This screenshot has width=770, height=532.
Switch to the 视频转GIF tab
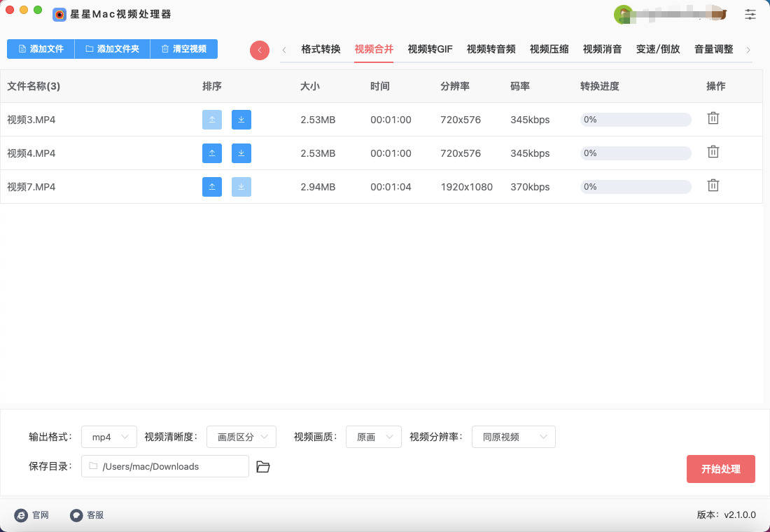430,49
